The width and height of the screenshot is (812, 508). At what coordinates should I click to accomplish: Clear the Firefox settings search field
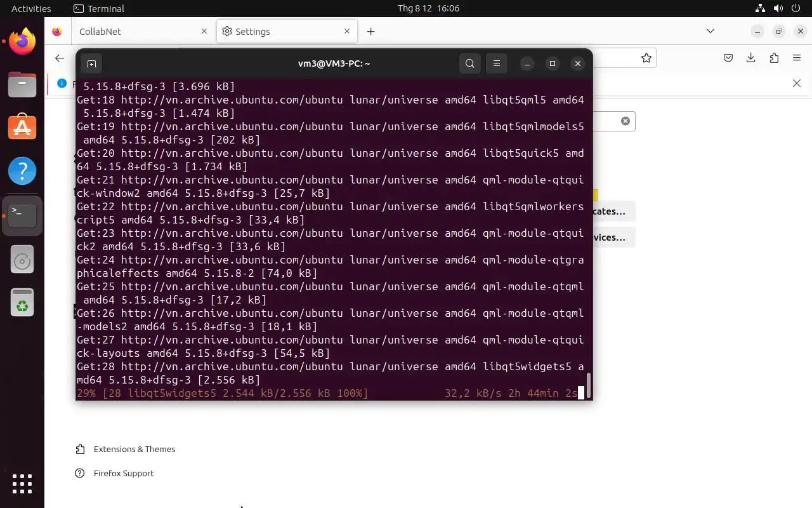(x=625, y=121)
